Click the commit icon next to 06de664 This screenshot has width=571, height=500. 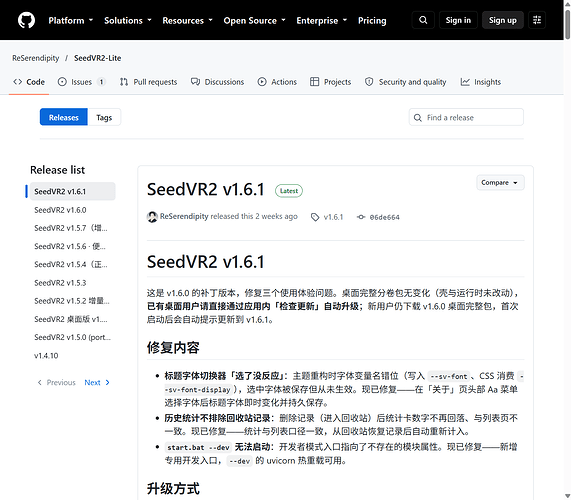(x=361, y=217)
